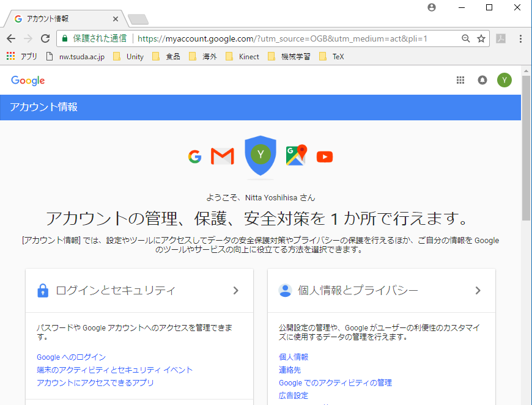
Task: Open the green Y account avatar
Action: coord(504,80)
